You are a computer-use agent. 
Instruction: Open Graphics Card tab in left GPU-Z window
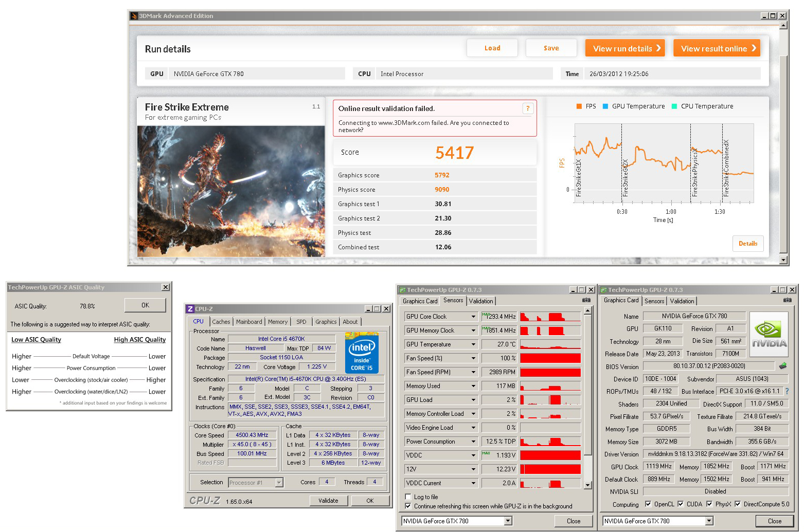[x=420, y=301]
